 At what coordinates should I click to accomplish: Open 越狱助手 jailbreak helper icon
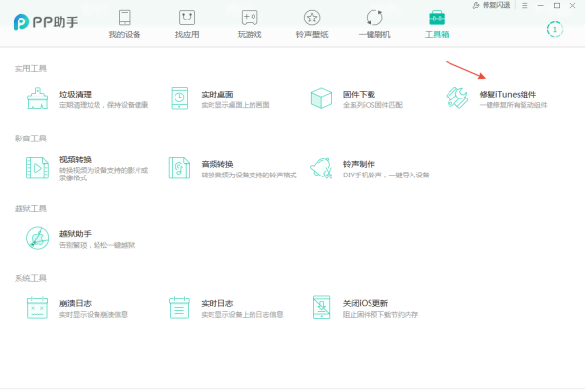38,238
